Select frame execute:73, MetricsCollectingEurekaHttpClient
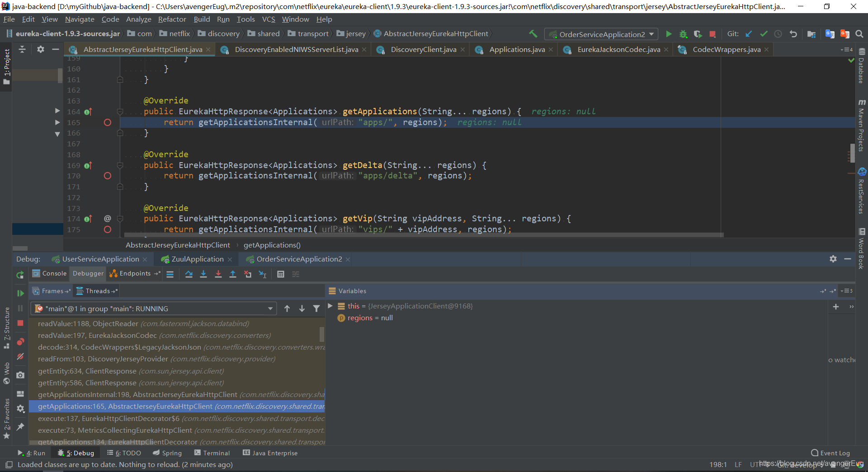Viewport: 868px width, 472px height. 177,430
